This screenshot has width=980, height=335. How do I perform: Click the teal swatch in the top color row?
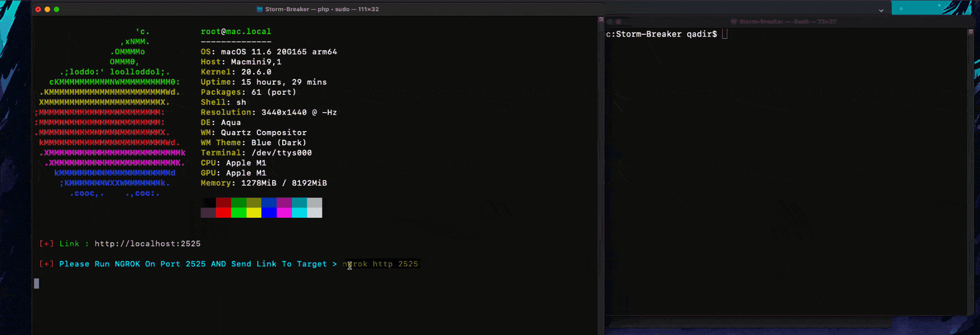pyautogui.click(x=300, y=203)
